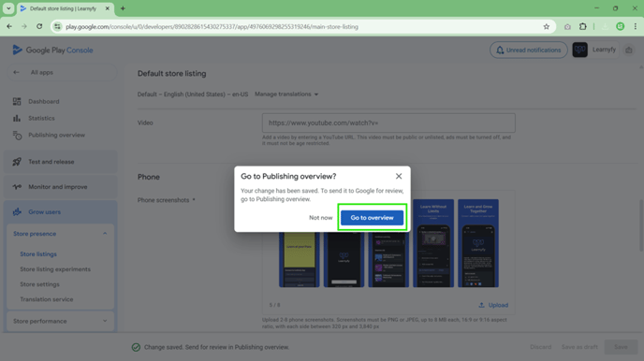The image size is (644, 361).
Task: Expand Test and release section
Action: pos(61,162)
